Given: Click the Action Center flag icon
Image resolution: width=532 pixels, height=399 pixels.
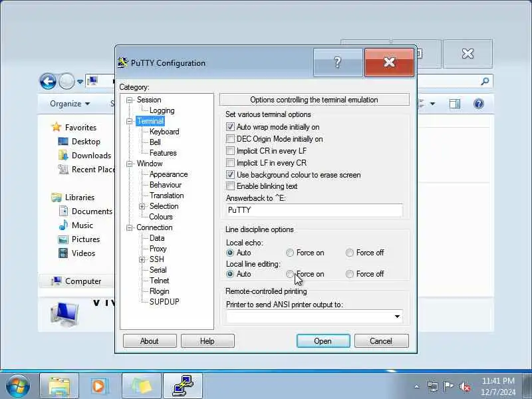Looking at the screenshot, I should (448, 386).
